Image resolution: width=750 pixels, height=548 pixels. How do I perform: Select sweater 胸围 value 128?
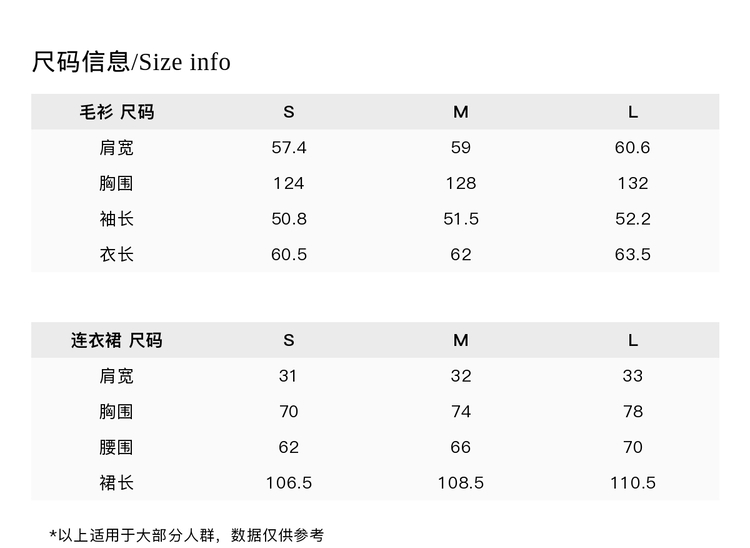coord(461,183)
